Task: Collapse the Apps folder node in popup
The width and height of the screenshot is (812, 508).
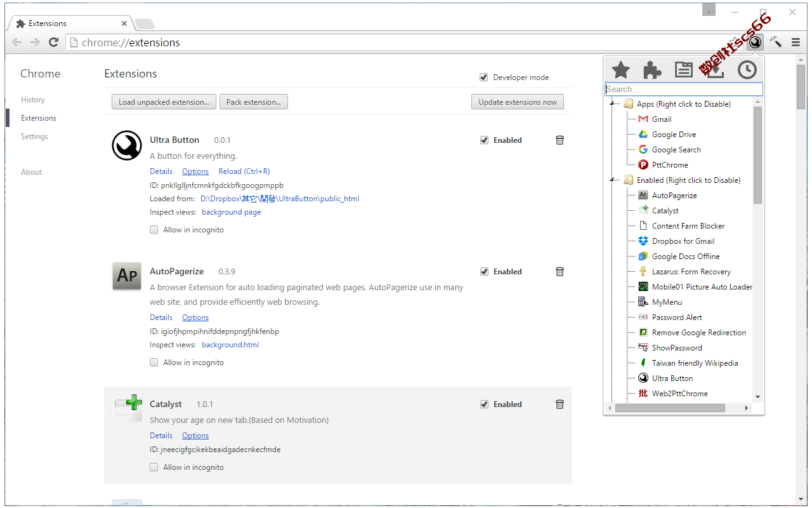Action: (613, 104)
